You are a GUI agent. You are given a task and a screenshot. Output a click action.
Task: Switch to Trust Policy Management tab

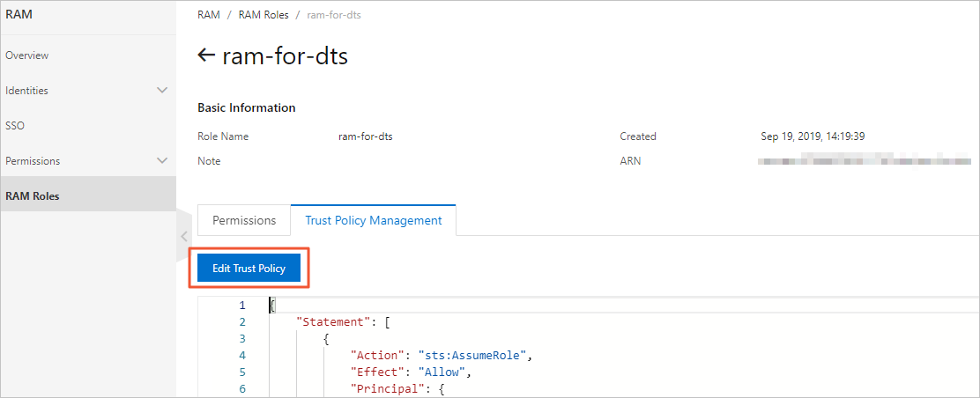(x=373, y=220)
